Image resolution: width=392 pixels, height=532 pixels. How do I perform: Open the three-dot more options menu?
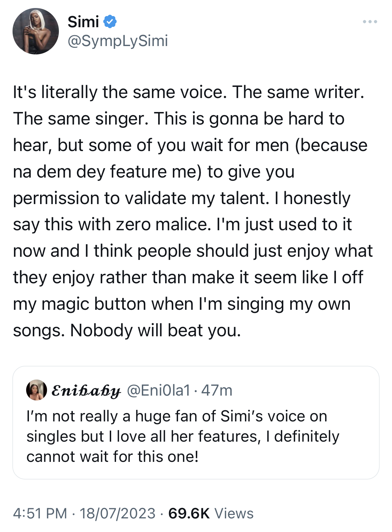pyautogui.click(x=370, y=22)
